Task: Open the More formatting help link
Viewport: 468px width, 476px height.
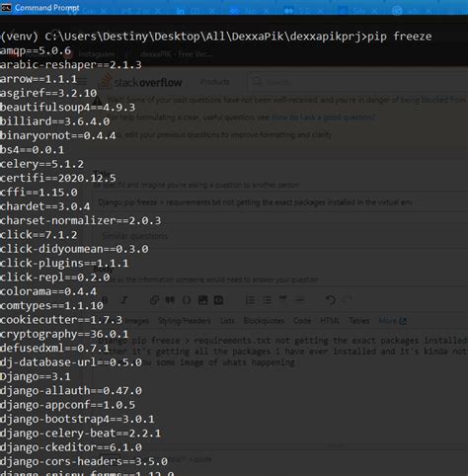Action: click(393, 321)
